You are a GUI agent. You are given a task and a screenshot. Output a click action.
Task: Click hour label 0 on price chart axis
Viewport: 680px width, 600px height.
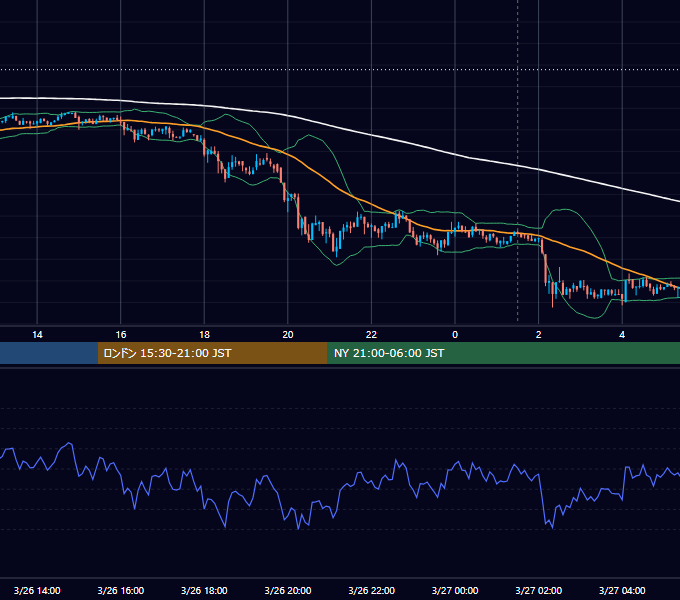click(455, 335)
